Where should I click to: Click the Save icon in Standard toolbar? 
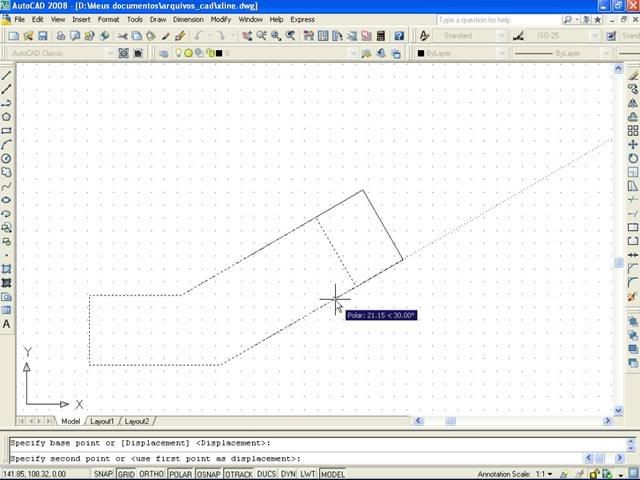42,36
